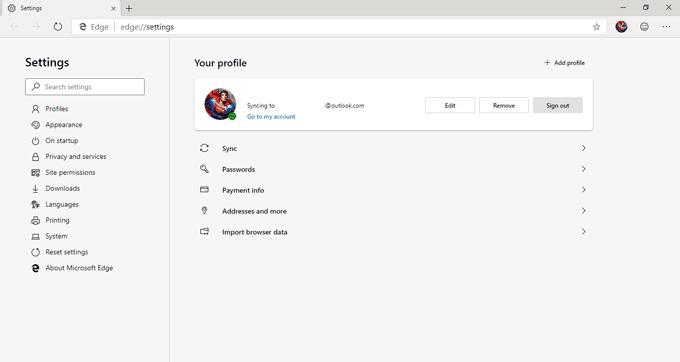Expand Addresses and more chevron
680x362 pixels.
(584, 211)
